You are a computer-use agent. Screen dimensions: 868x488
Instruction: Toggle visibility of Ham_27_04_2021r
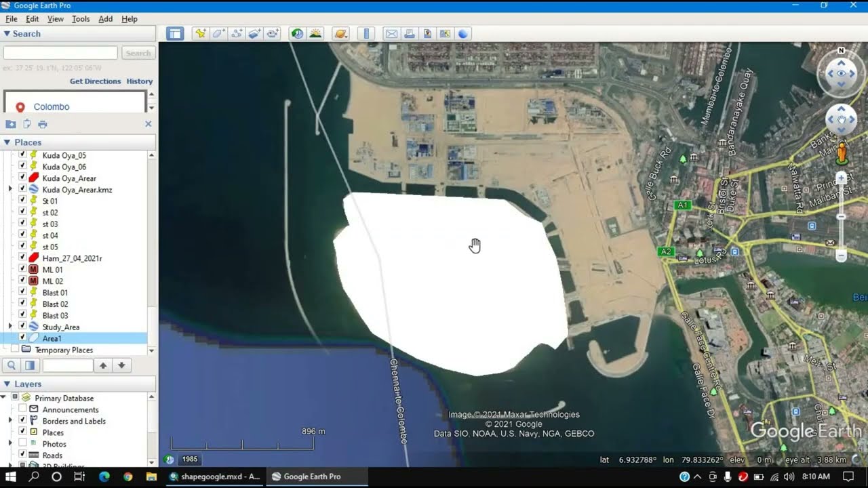22,258
